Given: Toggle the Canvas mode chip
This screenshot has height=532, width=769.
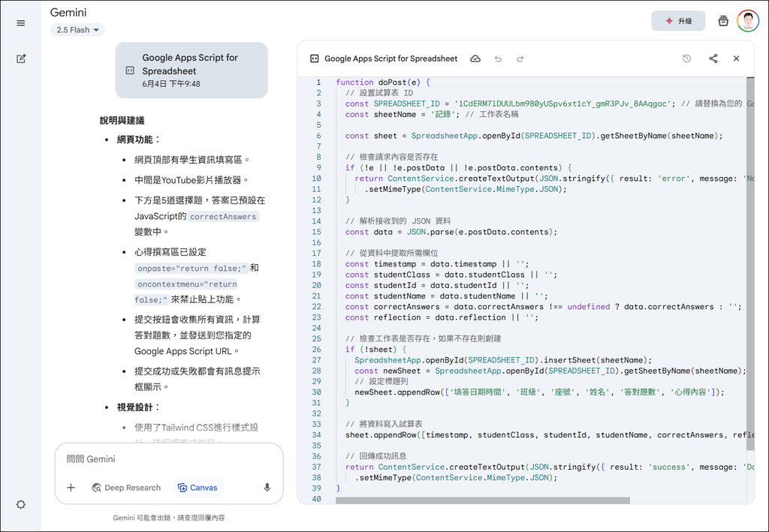Looking at the screenshot, I should pos(198,488).
